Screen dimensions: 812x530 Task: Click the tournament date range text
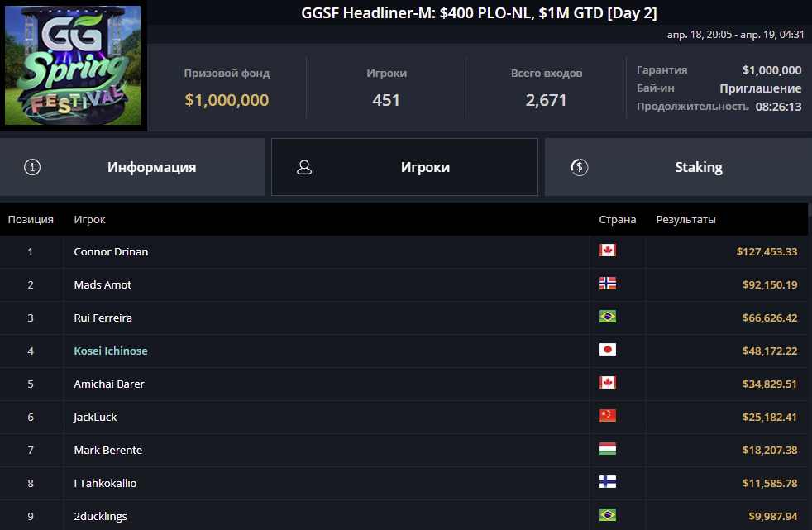click(x=735, y=35)
